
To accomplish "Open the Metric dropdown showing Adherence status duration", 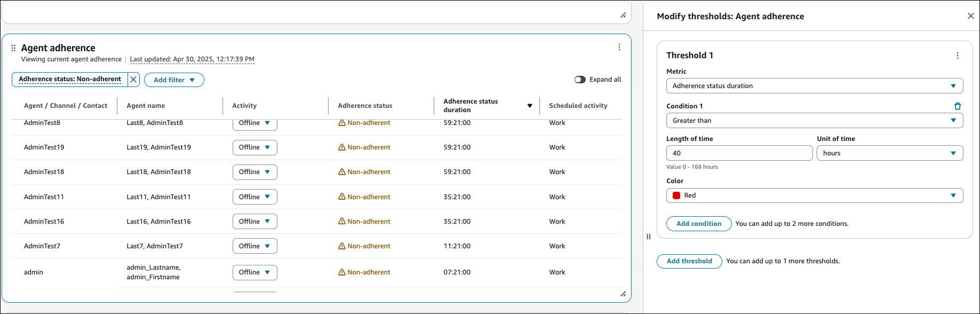I will [814, 86].
